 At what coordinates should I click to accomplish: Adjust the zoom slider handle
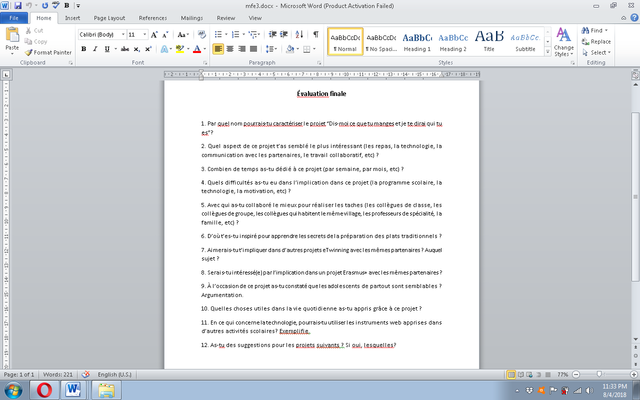pyautogui.click(x=599, y=374)
